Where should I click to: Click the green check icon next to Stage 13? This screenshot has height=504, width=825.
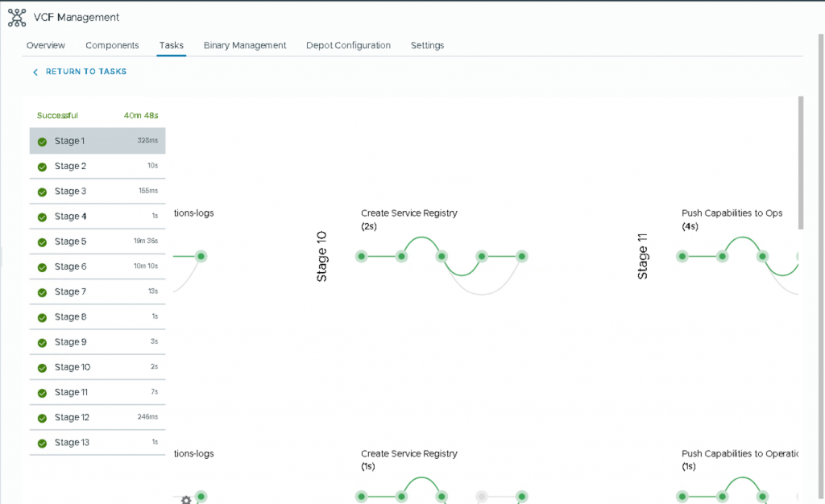click(42, 444)
